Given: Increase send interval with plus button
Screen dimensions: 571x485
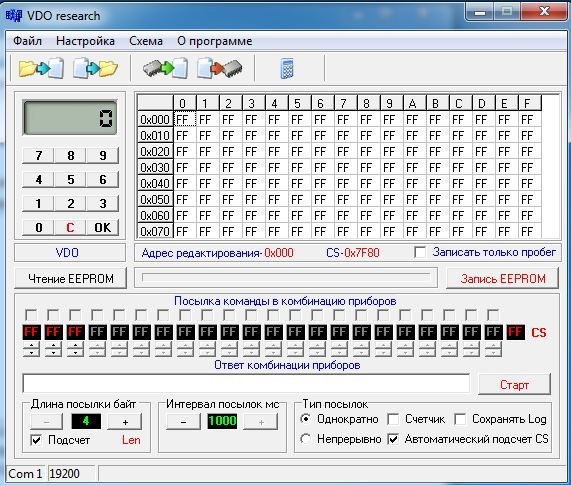Looking at the screenshot, I should click(x=261, y=422).
